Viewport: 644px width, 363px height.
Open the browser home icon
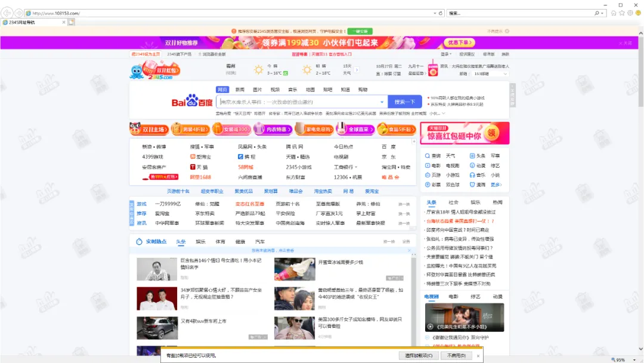[x=614, y=13]
